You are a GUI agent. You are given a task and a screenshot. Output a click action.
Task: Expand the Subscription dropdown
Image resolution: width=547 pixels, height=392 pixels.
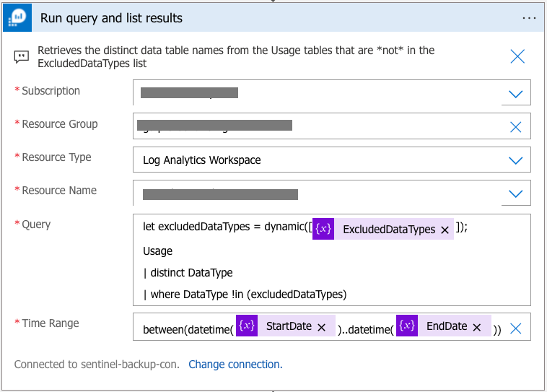tap(515, 94)
